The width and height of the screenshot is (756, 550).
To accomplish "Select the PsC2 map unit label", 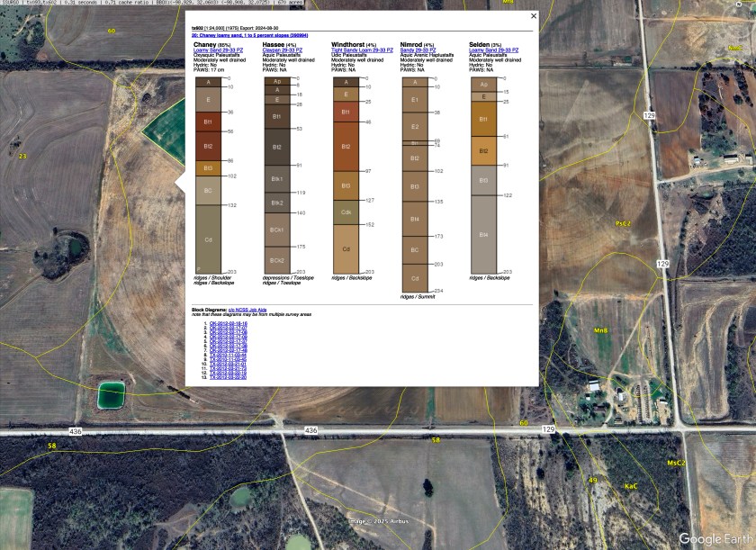I will point(623,223).
